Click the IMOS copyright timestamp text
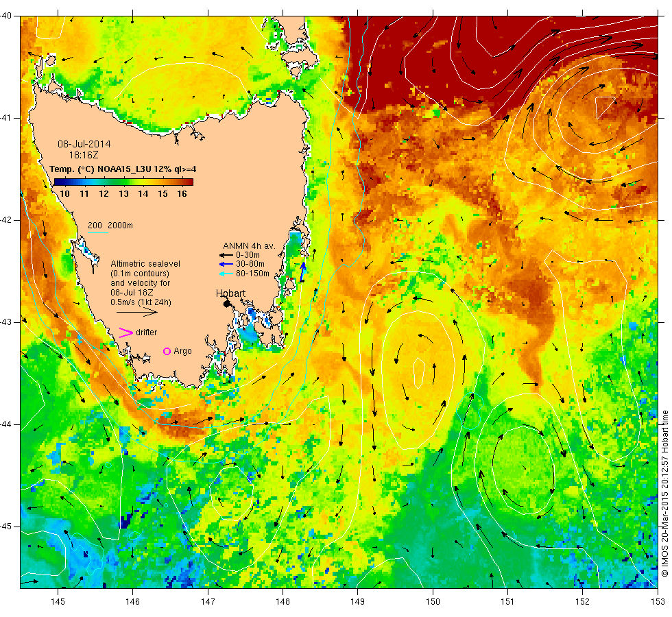 coord(664,494)
